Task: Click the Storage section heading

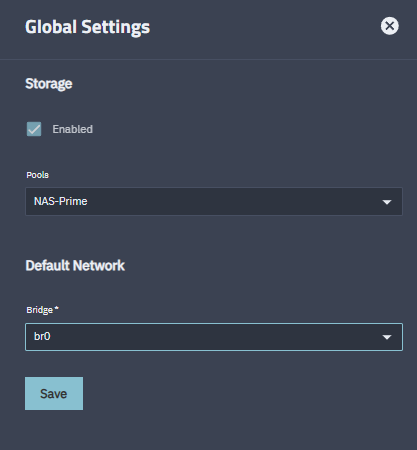Action: point(49,84)
